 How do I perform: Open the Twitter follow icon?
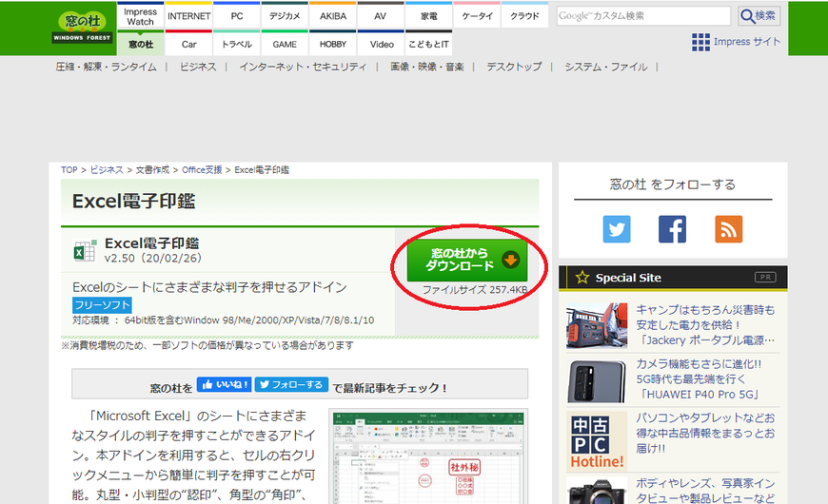coord(617,229)
